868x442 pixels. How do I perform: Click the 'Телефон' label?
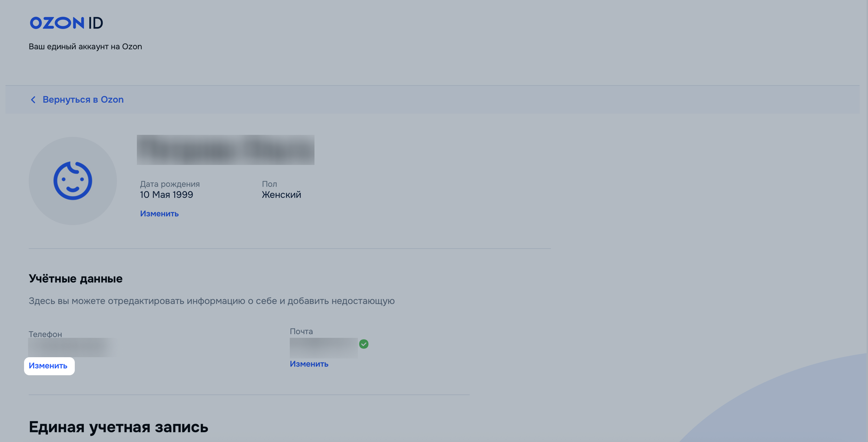point(45,334)
